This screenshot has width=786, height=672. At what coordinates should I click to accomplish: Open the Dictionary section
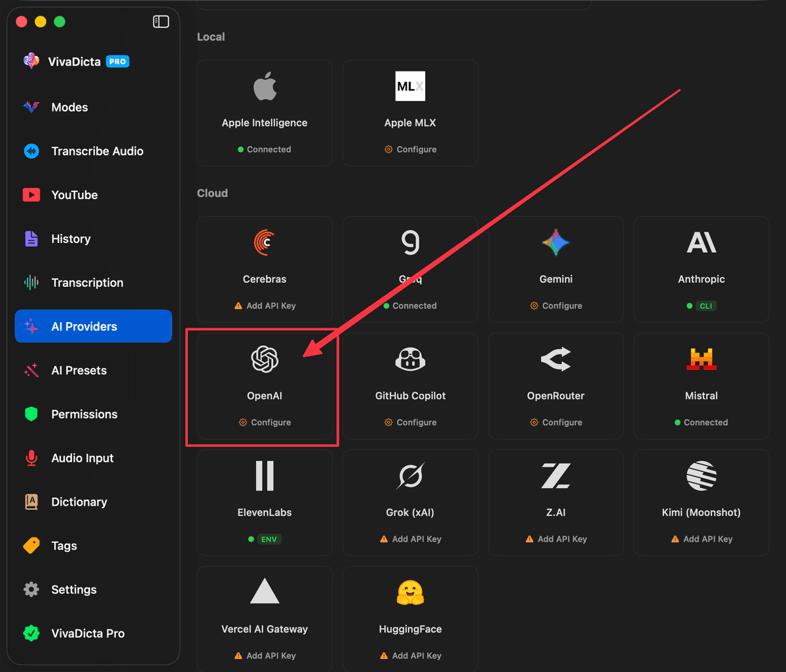tap(79, 502)
